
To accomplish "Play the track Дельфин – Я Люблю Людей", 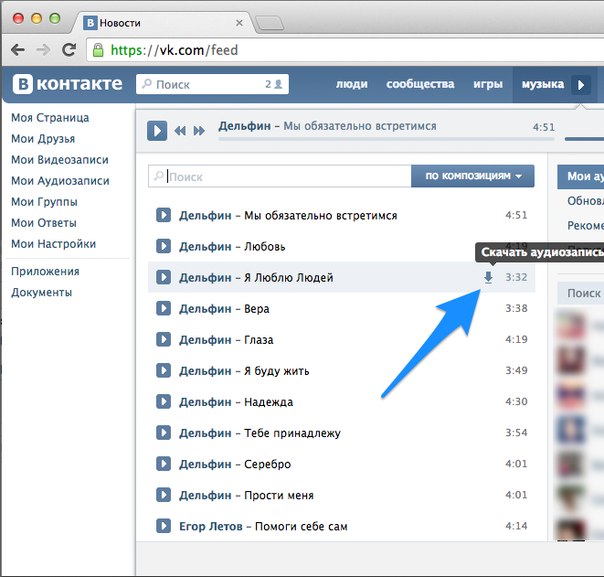I will pos(163,277).
